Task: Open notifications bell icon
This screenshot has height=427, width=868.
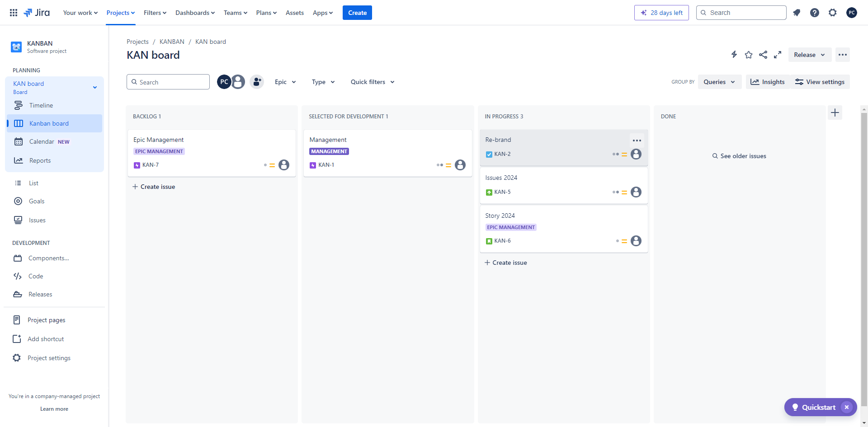Action: (x=797, y=13)
